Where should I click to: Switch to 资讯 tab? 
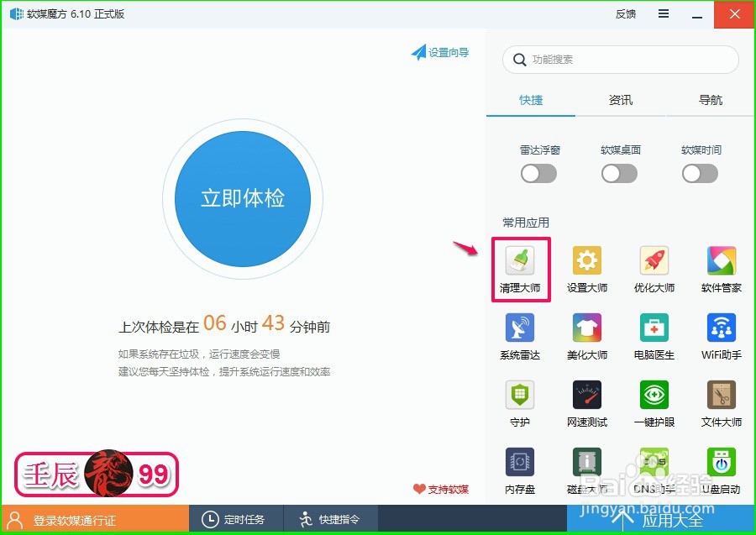tap(621, 100)
